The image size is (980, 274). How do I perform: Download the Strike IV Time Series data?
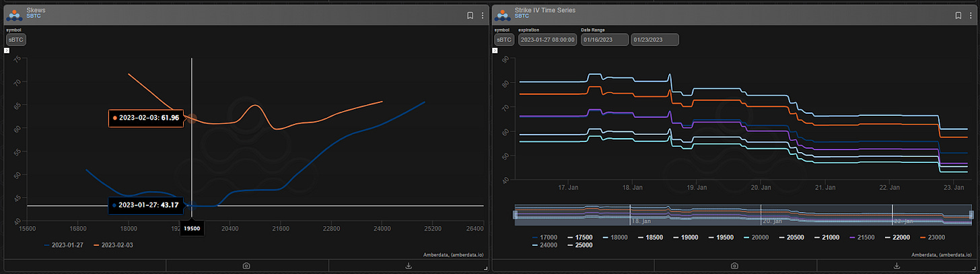[x=897, y=266]
